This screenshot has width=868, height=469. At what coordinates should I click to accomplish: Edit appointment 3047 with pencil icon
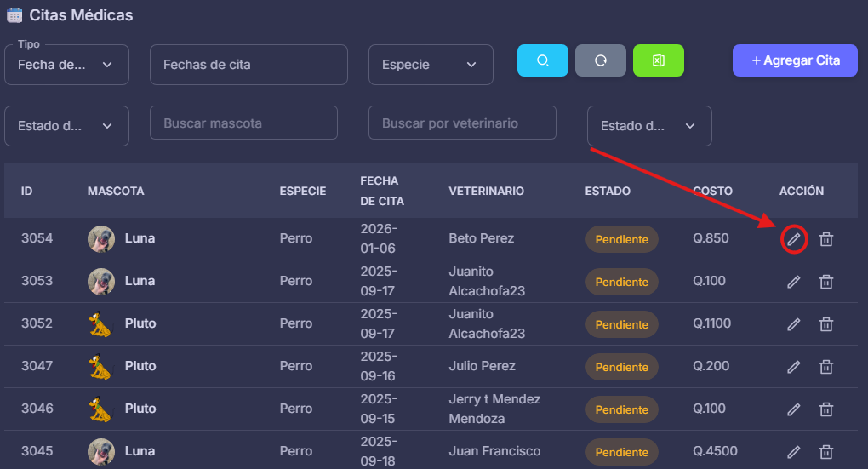(794, 367)
